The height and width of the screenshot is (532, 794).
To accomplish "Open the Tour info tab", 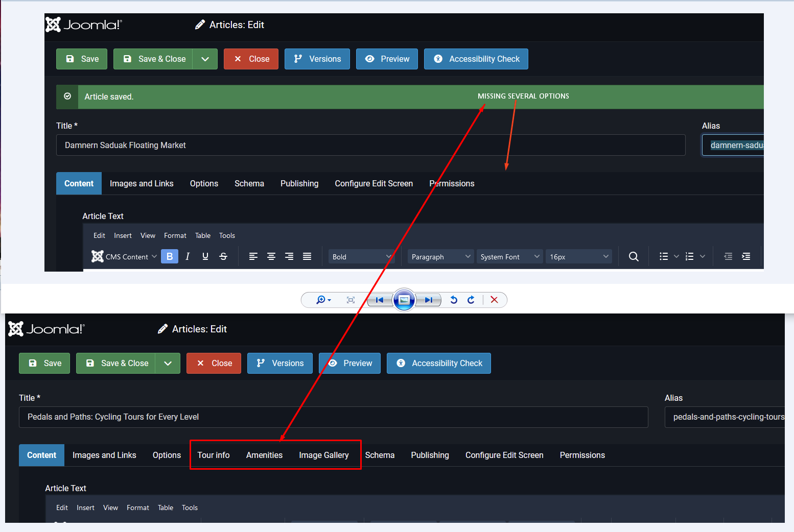I will tap(214, 455).
